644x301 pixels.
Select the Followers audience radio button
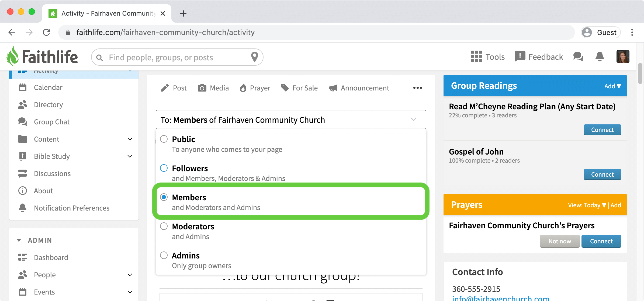(x=164, y=168)
